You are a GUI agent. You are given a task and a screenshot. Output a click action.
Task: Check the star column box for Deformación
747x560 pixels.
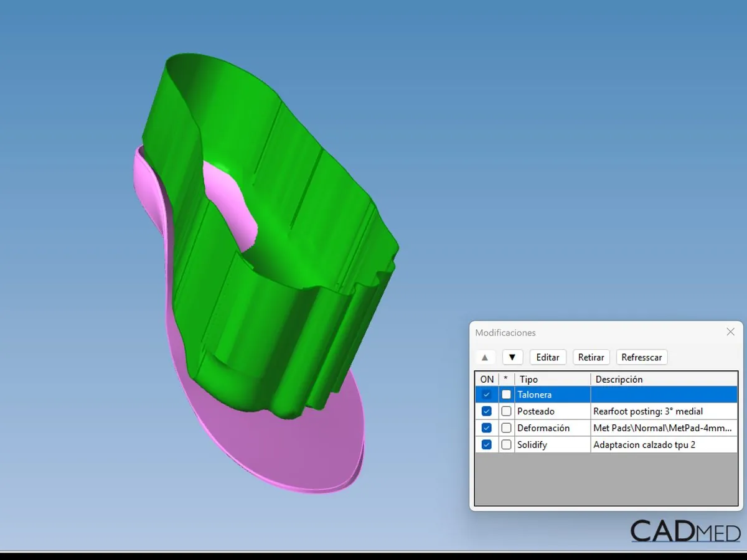click(507, 428)
